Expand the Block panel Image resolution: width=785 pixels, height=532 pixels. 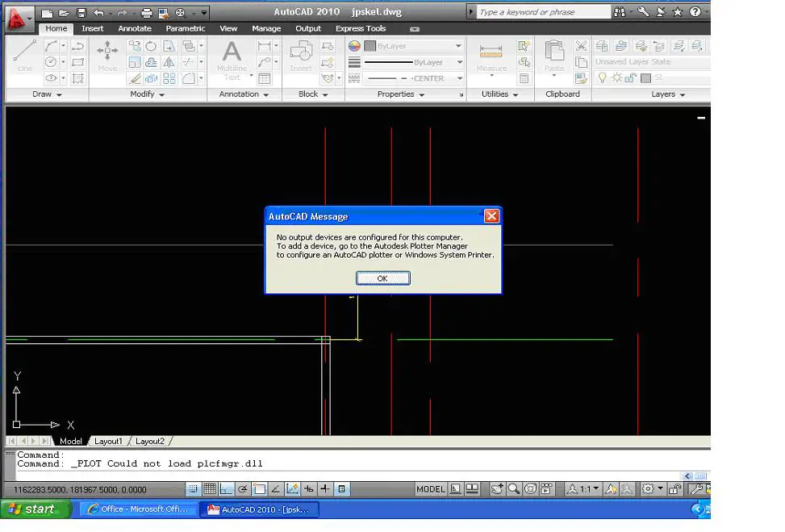[x=313, y=94]
